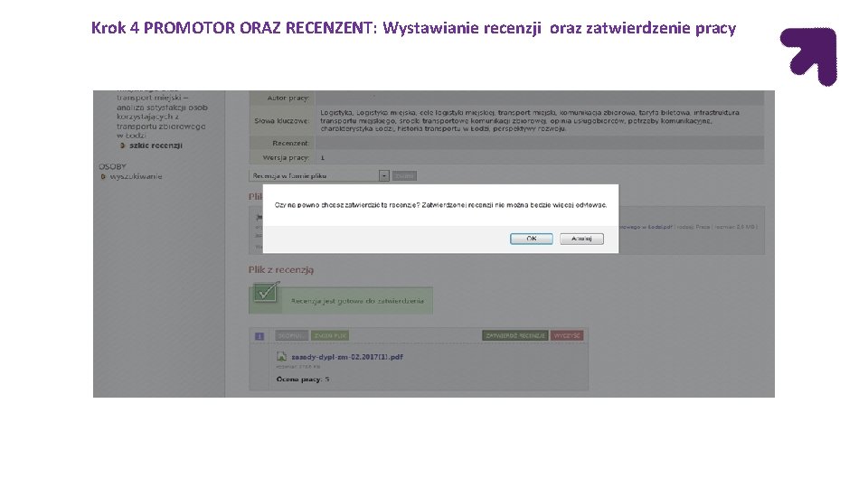868x488 pixels.
Task: Cancel the dialog with Anuluj
Action: pyautogui.click(x=581, y=239)
